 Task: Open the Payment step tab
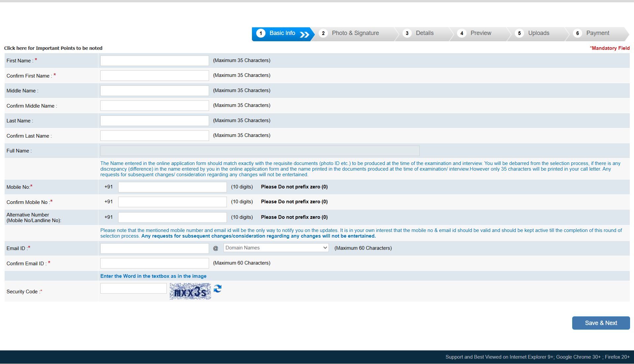597,33
